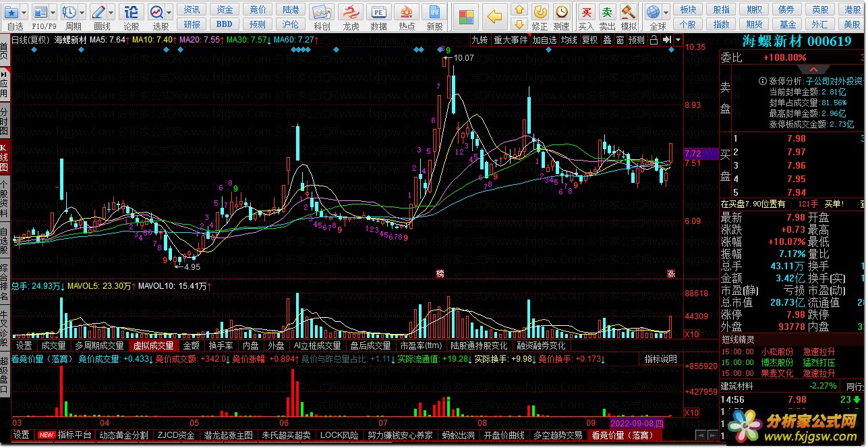This screenshot has height=448, width=868.
Task: Switch to 虚拟成交量 indicator tab
Action: click(x=153, y=345)
